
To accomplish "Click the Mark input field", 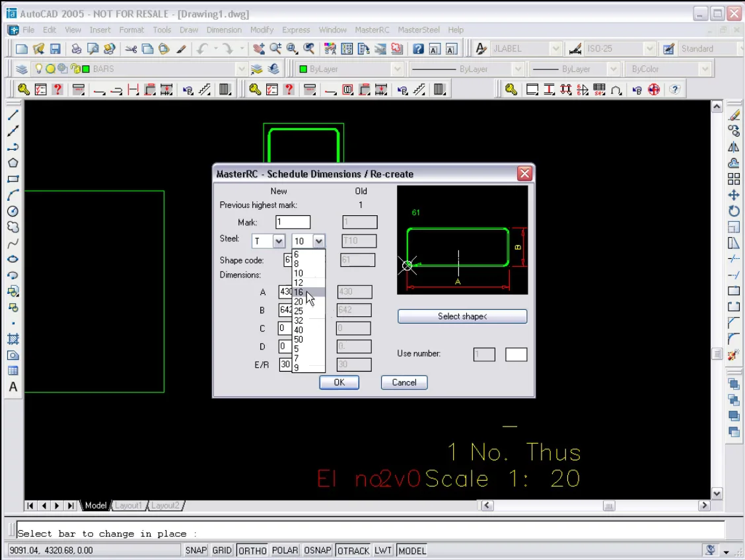I will [293, 223].
